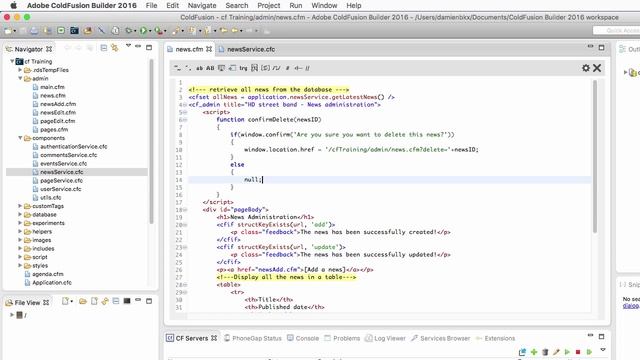Close the editor toolbar with the X icon

tap(597, 68)
